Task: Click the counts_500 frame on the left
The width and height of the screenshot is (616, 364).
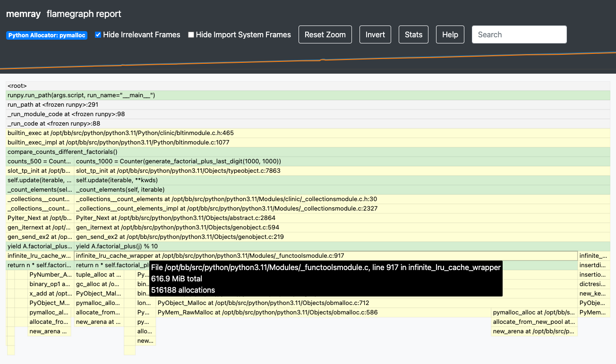Action: tap(40, 161)
